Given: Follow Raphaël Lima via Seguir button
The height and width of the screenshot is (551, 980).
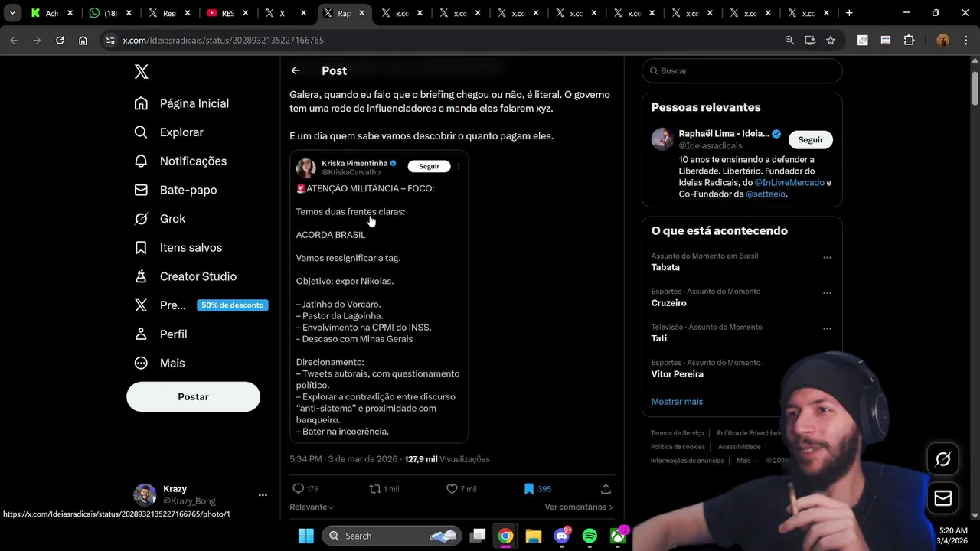Looking at the screenshot, I should click(x=811, y=140).
